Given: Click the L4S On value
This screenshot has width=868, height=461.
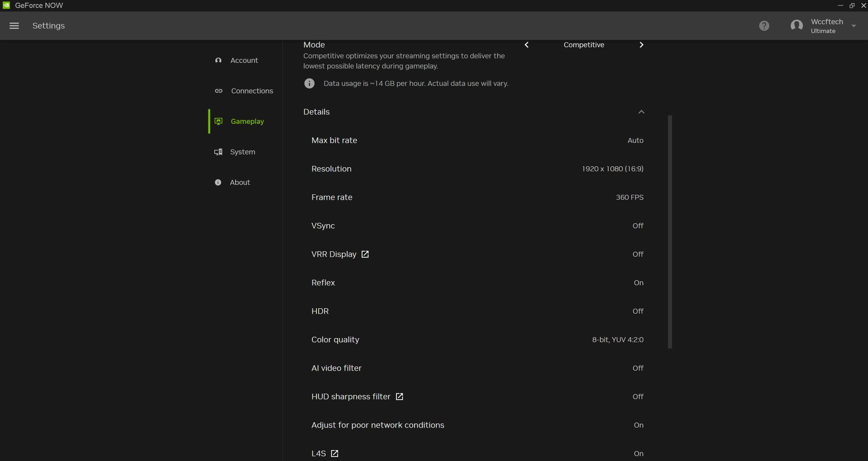Looking at the screenshot, I should point(638,453).
